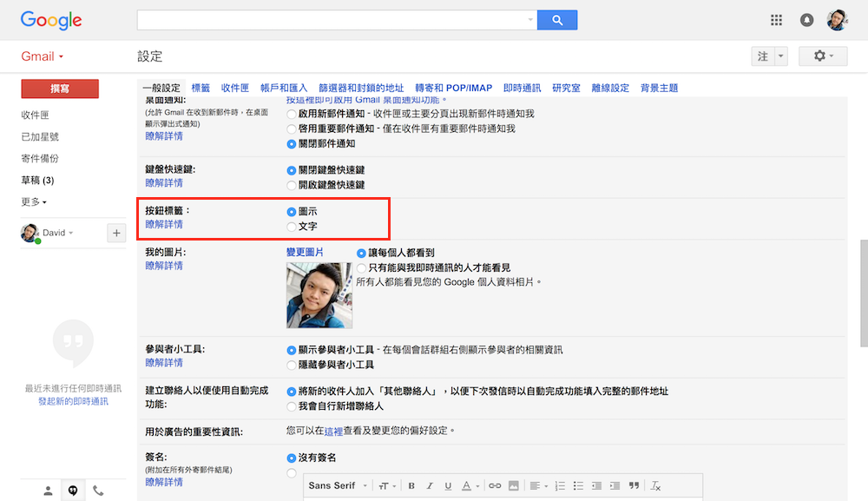Click the red 撰寫 compose button
The image size is (868, 501).
point(60,89)
